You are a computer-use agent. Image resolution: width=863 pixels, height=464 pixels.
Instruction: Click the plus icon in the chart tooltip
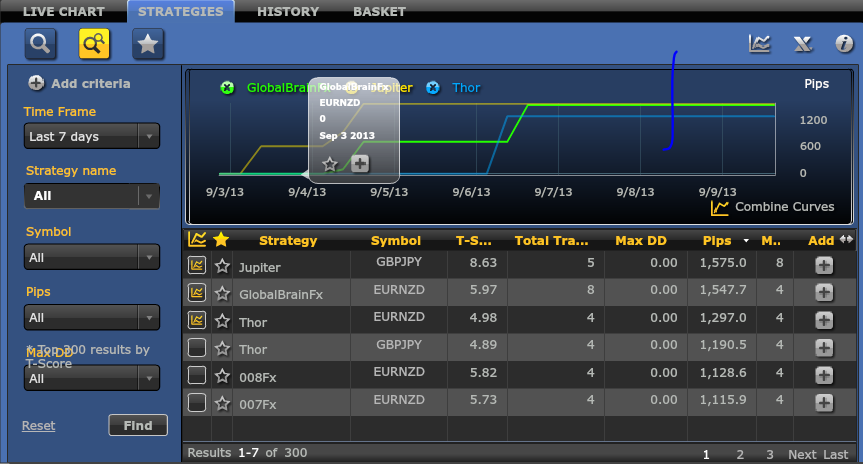(x=360, y=163)
